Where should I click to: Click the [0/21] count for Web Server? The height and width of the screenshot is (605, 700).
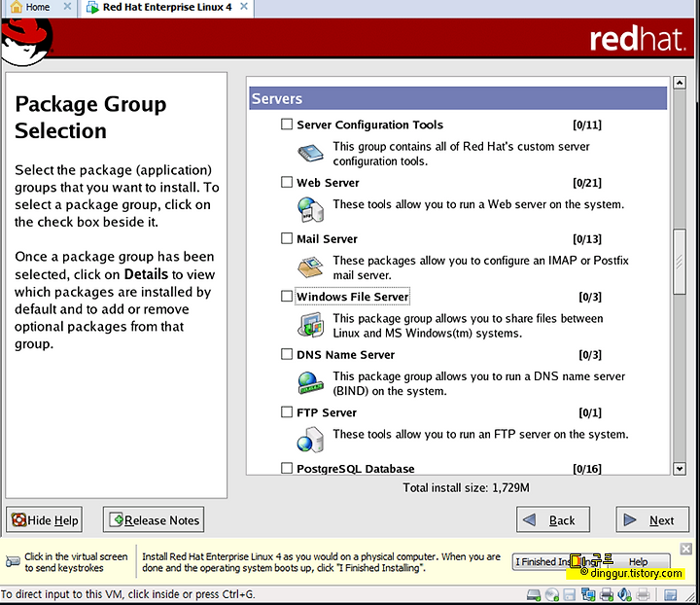tap(587, 183)
